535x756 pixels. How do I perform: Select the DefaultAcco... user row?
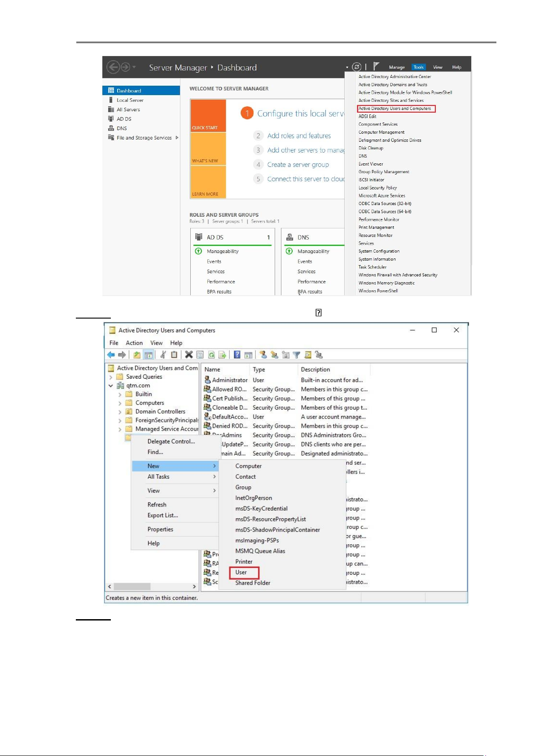click(x=286, y=417)
